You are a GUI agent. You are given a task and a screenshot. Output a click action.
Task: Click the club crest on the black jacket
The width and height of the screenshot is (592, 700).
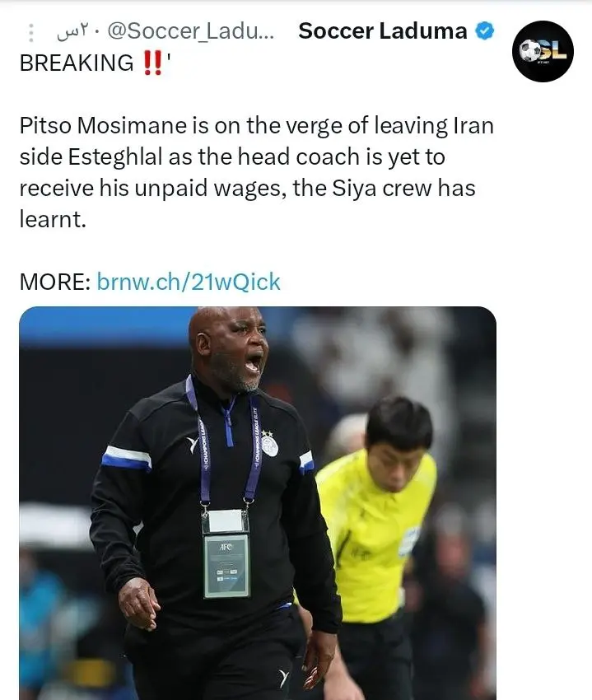tap(270, 443)
